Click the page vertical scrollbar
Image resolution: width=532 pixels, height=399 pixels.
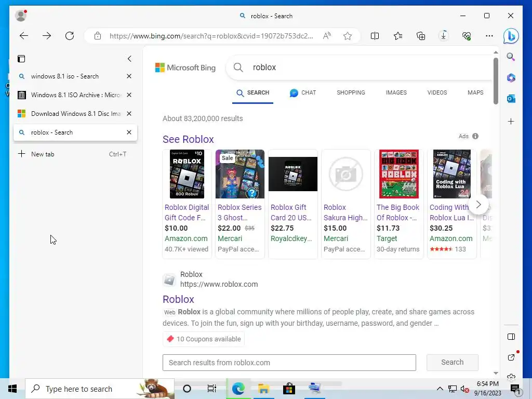(x=496, y=81)
